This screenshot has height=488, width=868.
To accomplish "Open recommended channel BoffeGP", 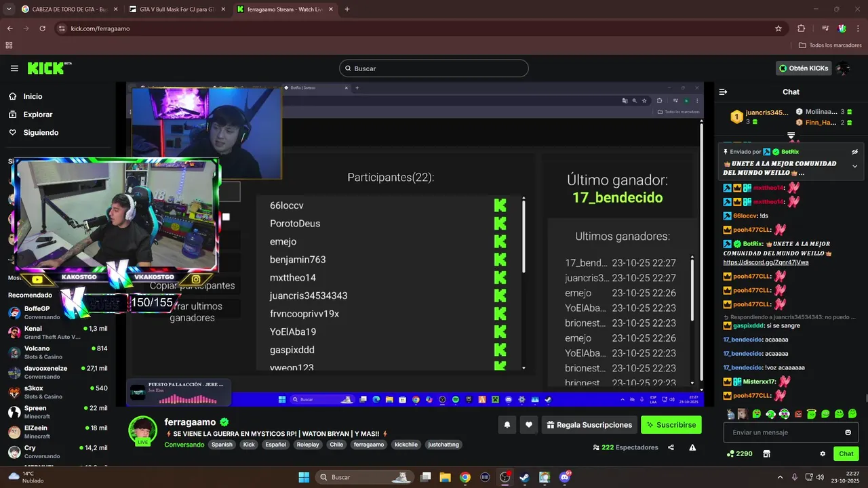I will tap(58, 312).
